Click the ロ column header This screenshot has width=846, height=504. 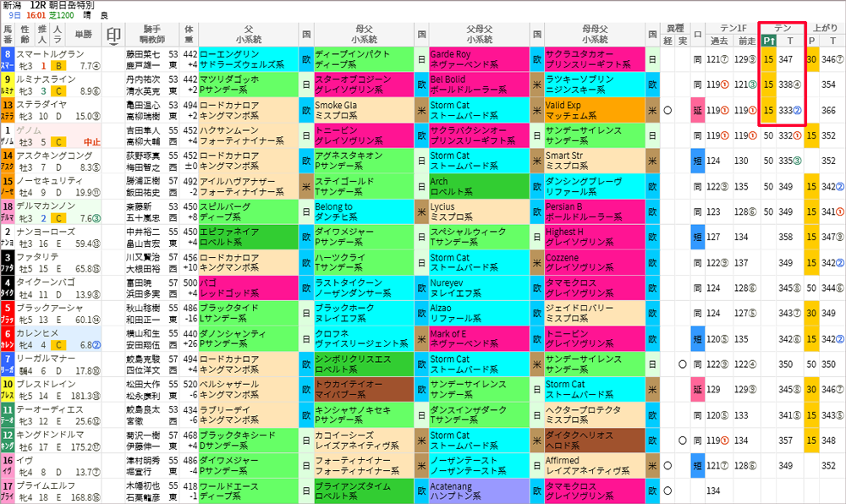point(698,35)
